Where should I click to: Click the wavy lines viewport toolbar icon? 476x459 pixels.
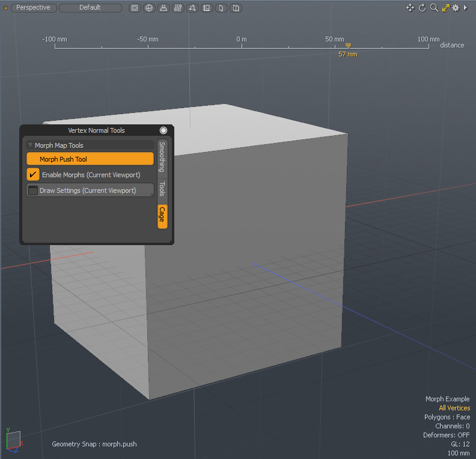[178, 8]
